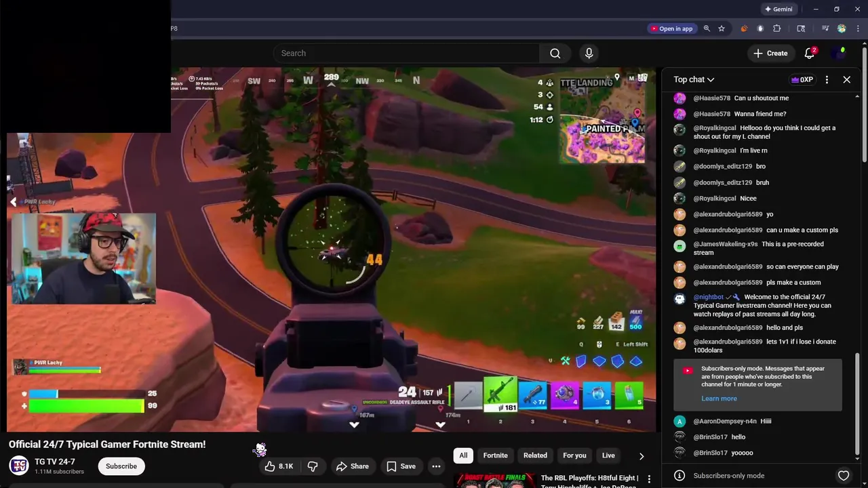
Task: Click @Haasie578 'Wanna friend me?' message
Action: click(x=760, y=114)
